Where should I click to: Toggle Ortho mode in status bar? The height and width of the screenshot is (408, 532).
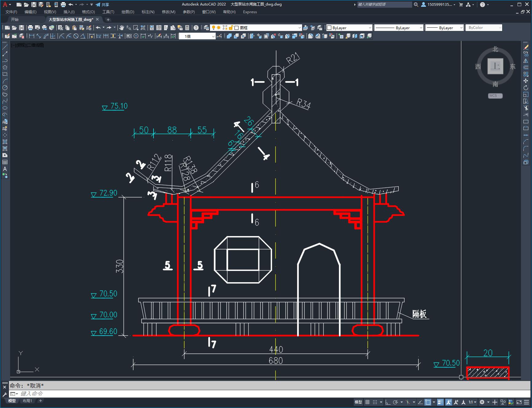pyautogui.click(x=388, y=402)
